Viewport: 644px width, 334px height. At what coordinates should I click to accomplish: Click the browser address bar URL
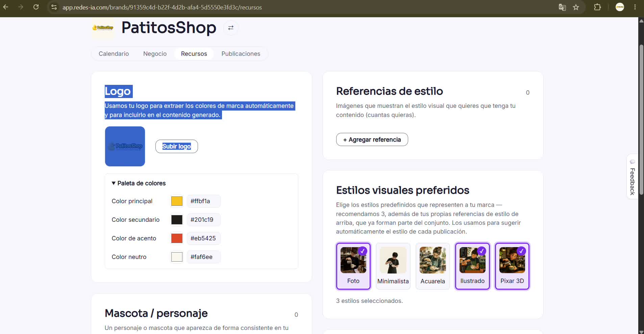162,7
